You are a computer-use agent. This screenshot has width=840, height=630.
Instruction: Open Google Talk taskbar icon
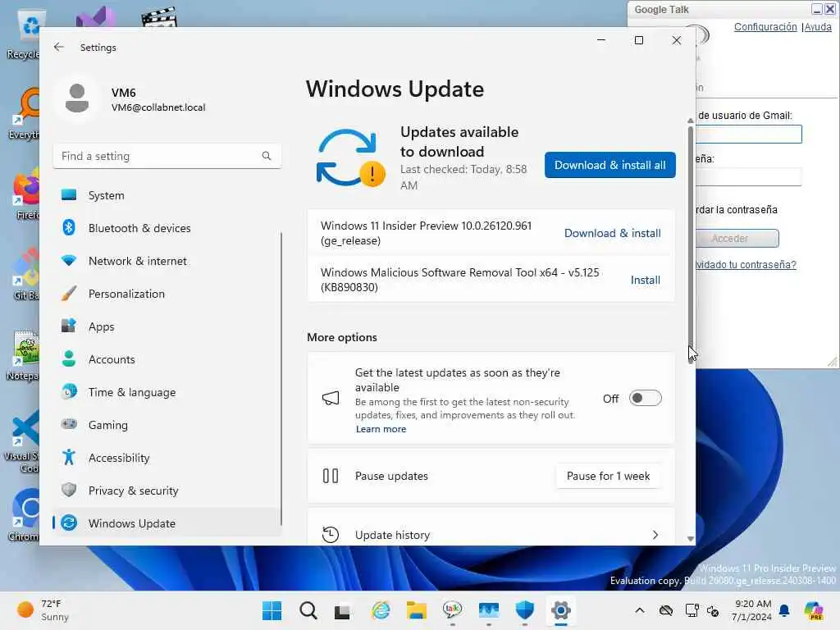(453, 609)
